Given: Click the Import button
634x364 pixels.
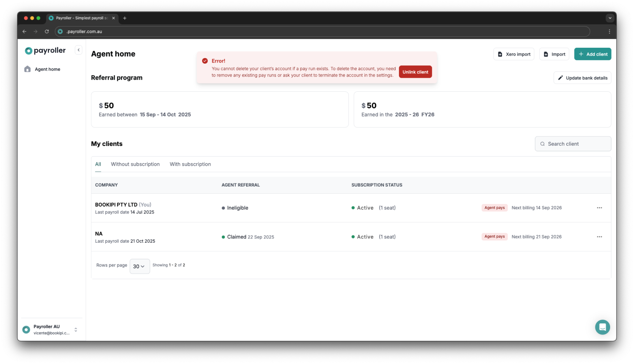Looking at the screenshot, I should coord(554,54).
